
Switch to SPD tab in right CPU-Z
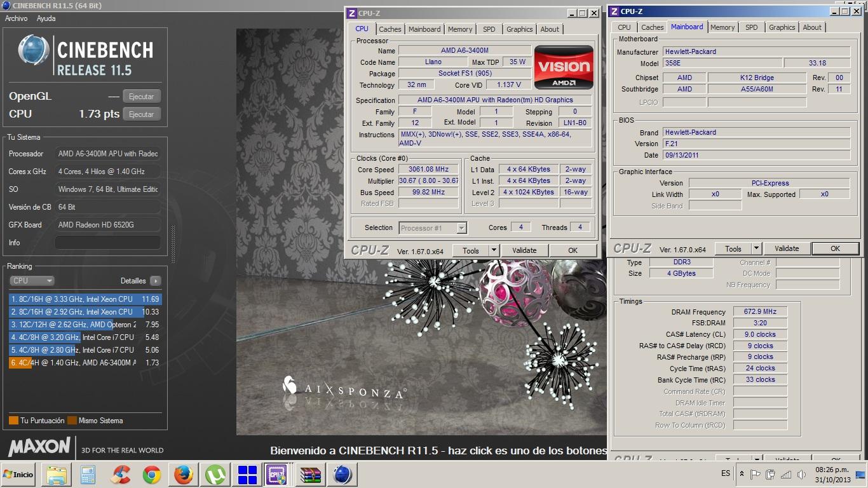tap(752, 27)
